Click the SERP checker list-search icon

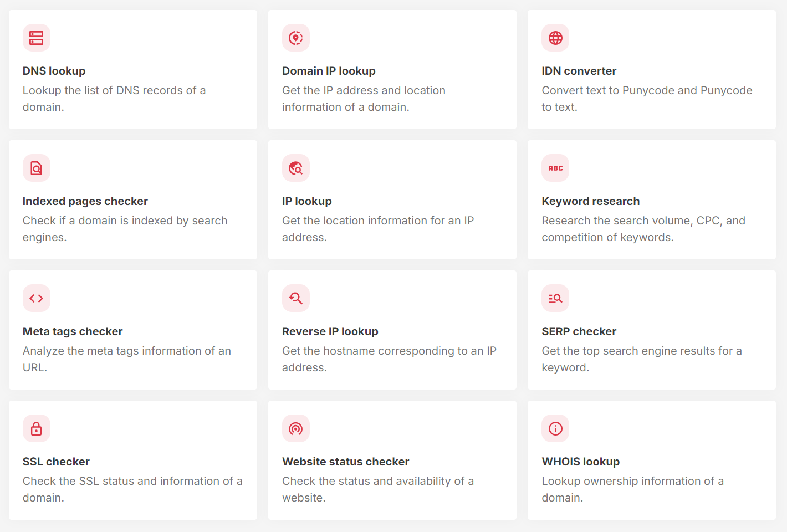coord(555,298)
